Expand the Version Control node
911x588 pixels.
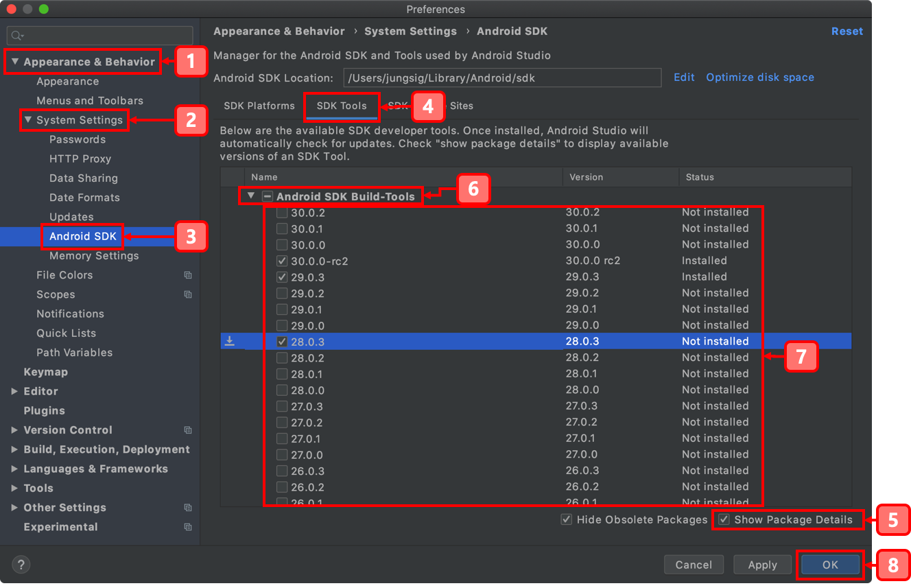[14, 430]
